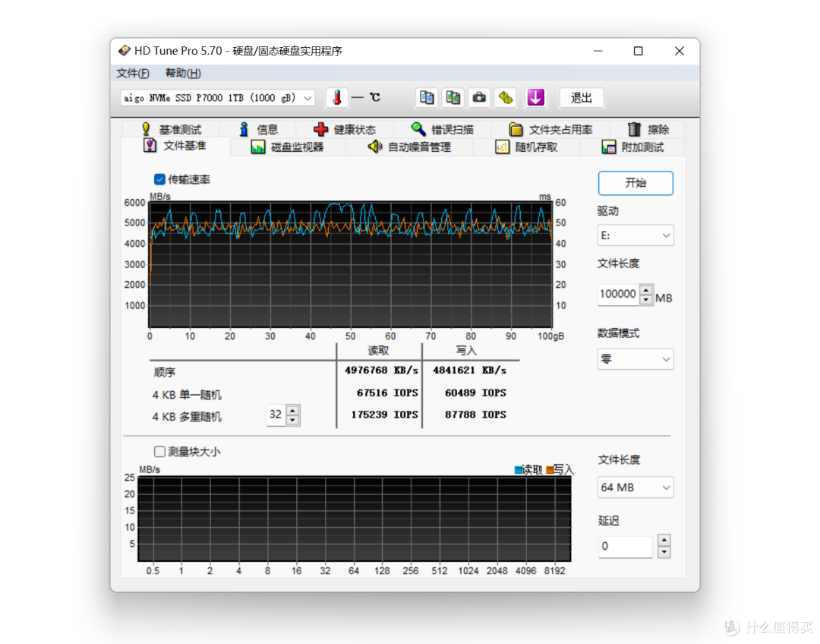Increase the 100000 MB file length spinner
This screenshot has width=820, height=644.
[646, 290]
